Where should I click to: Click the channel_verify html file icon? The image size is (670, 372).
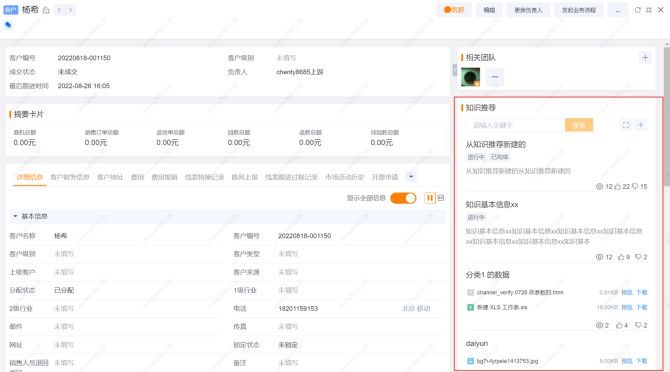pos(470,292)
